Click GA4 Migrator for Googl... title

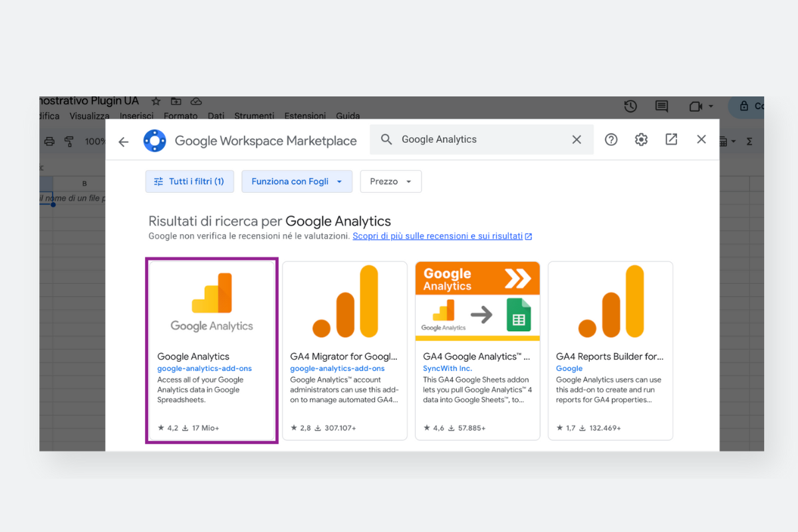pos(344,356)
